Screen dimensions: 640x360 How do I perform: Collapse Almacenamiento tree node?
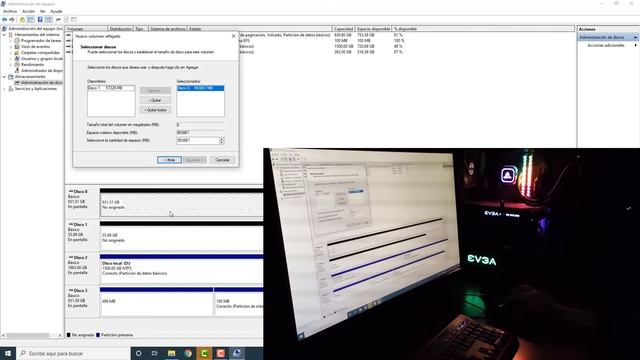4,77
